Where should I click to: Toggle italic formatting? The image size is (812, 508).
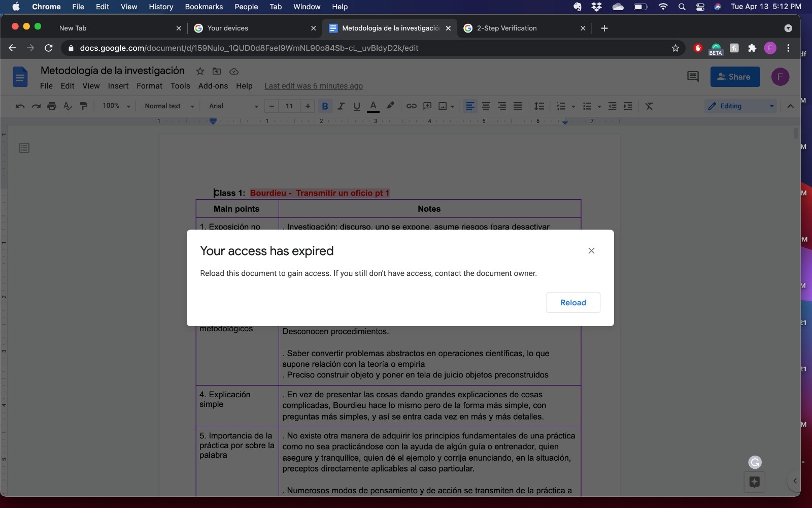coord(341,106)
